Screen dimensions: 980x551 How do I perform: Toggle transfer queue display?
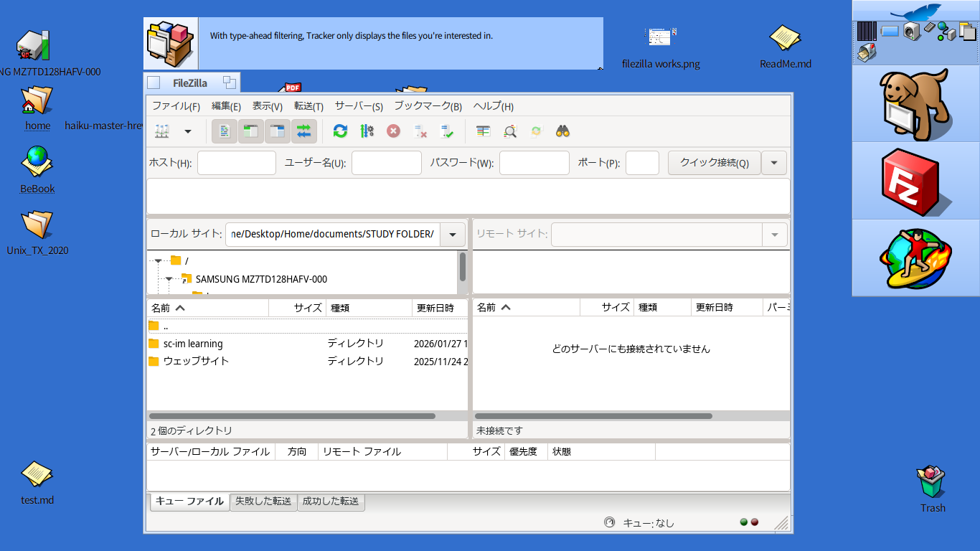click(304, 131)
